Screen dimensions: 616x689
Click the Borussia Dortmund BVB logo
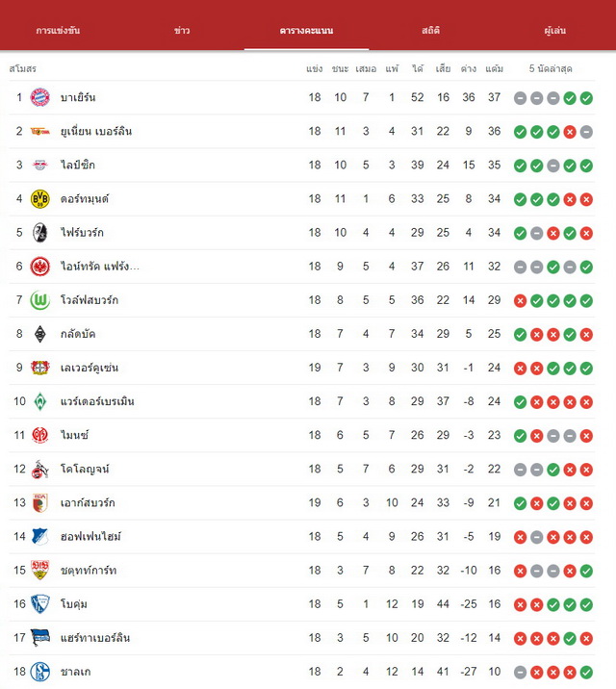(40, 199)
